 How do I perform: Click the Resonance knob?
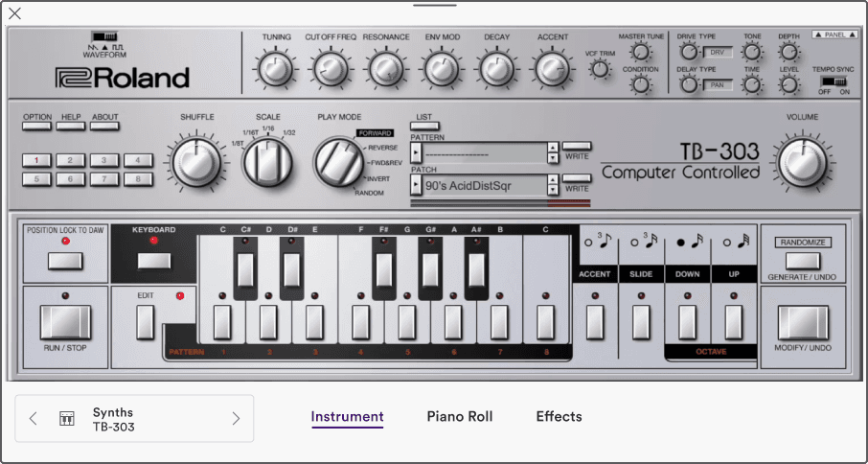pyautogui.click(x=386, y=70)
